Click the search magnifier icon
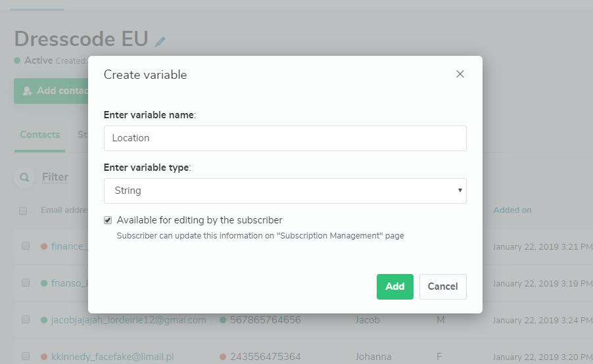 click(24, 177)
